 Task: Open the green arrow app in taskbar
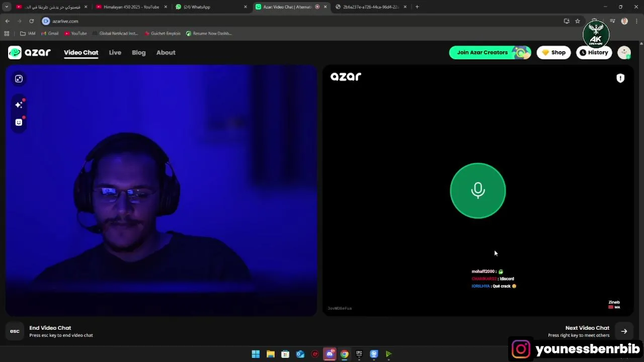pyautogui.click(x=388, y=354)
